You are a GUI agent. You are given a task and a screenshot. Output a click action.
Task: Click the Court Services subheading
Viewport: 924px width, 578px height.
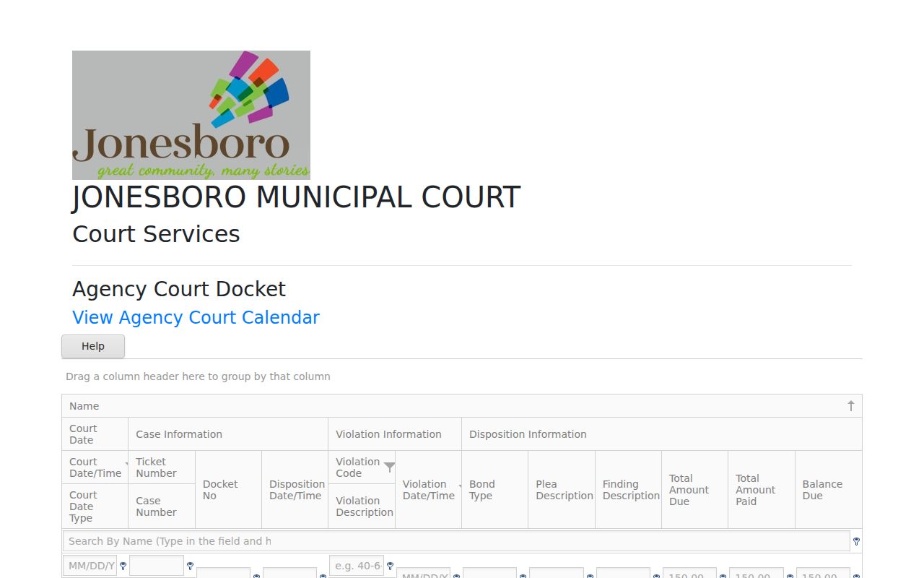(156, 234)
